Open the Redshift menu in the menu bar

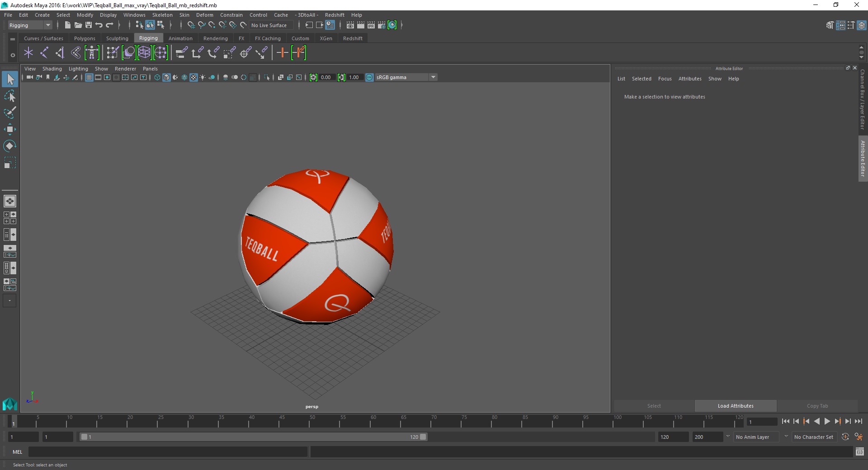pos(335,15)
